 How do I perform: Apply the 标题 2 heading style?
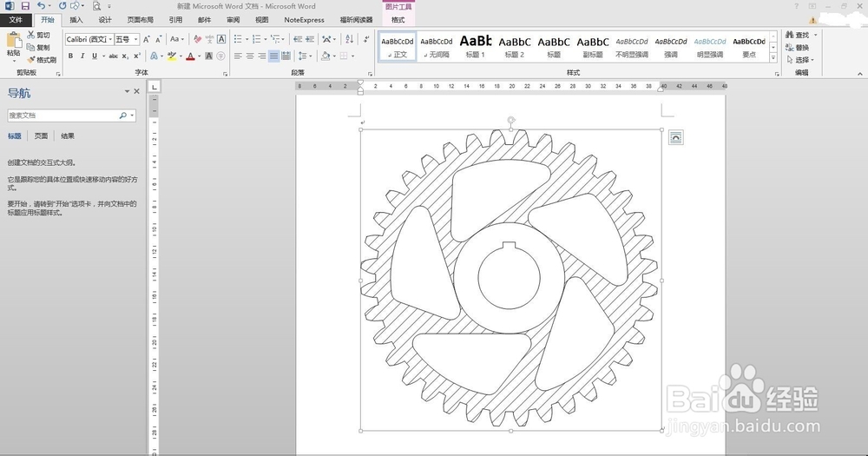514,47
